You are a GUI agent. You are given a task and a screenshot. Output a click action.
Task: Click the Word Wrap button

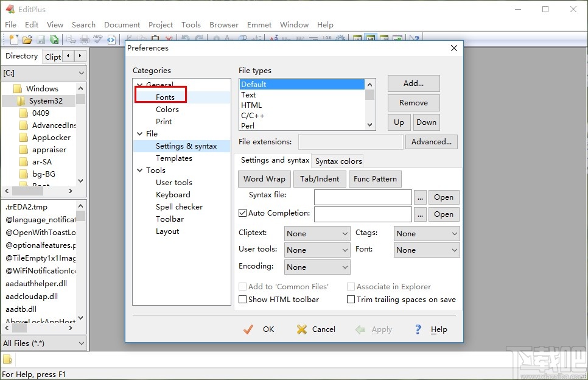click(264, 179)
